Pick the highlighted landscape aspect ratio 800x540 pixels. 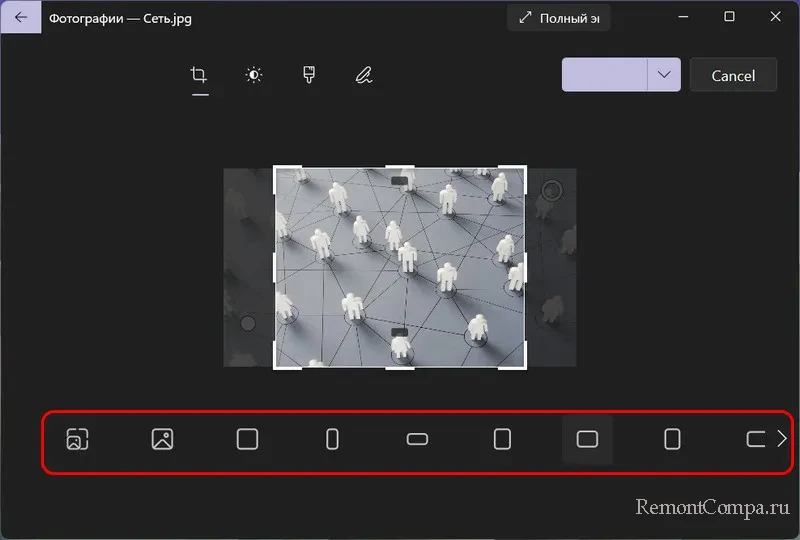588,439
